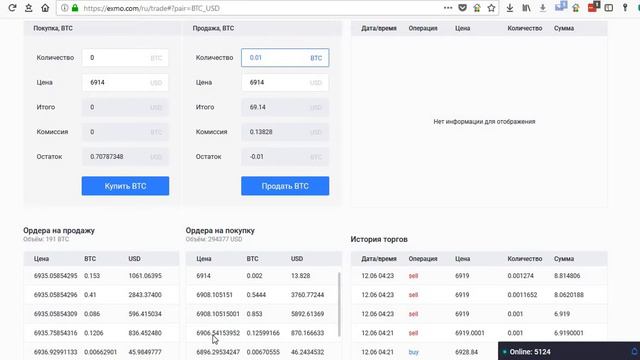Select buy order price 6914
This screenshot has width=640, height=360.
pos(203,276)
